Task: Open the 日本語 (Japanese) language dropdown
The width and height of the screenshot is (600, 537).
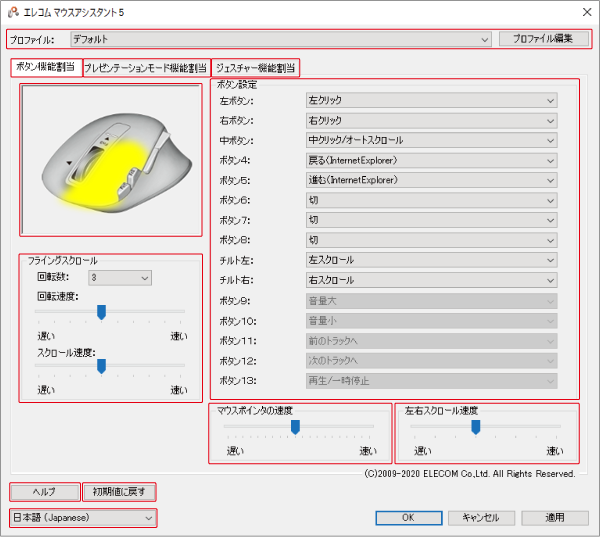Action: point(83,518)
